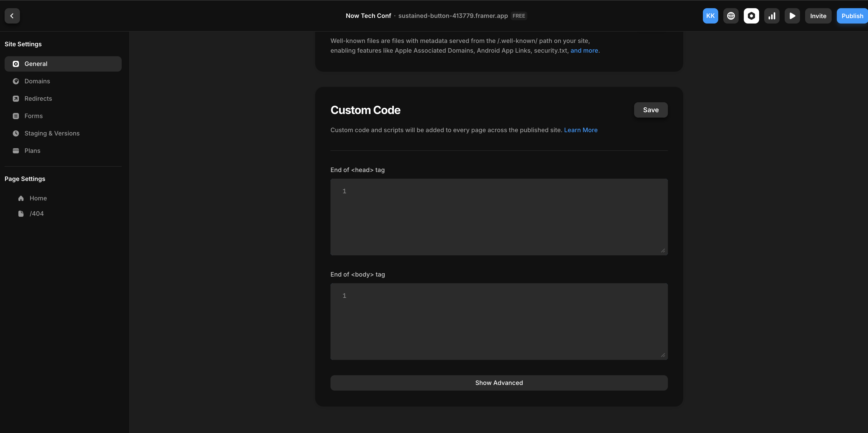Focus the End of body tag editor

coord(499,322)
